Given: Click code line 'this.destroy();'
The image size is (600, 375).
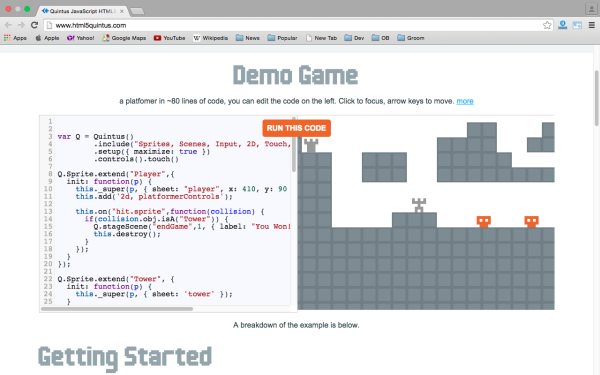Looking at the screenshot, I should (x=127, y=234).
